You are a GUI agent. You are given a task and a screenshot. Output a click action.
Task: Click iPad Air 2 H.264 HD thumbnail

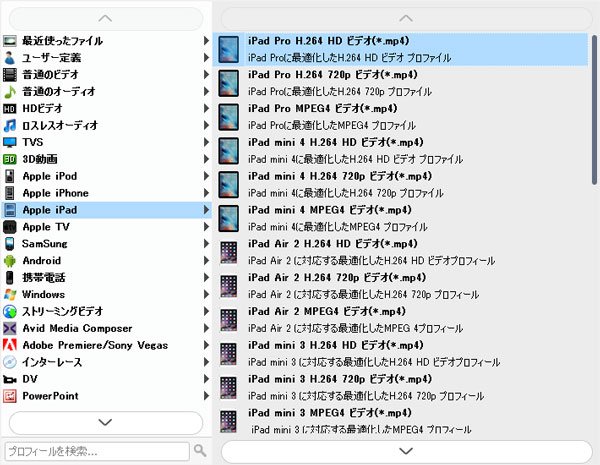tap(228, 252)
